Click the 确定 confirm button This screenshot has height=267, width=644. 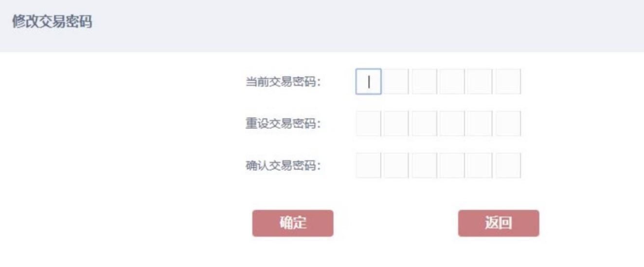[x=292, y=223]
